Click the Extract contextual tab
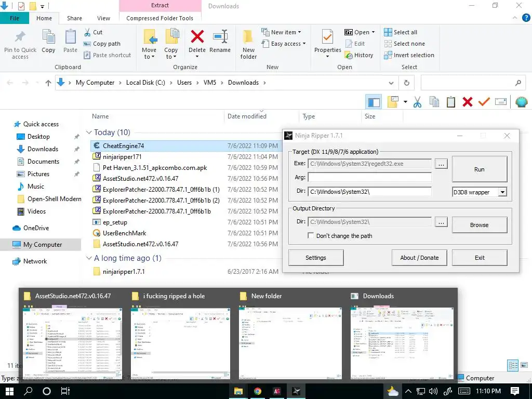This screenshot has width=532, height=399. (x=160, y=5)
